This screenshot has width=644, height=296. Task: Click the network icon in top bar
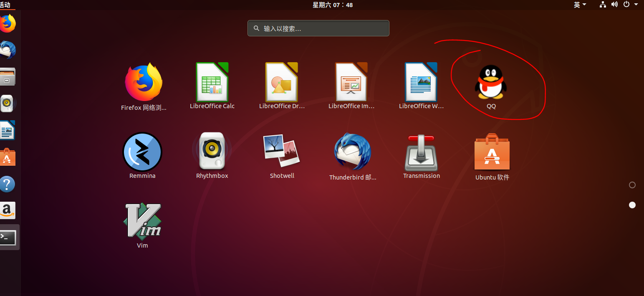click(x=603, y=5)
